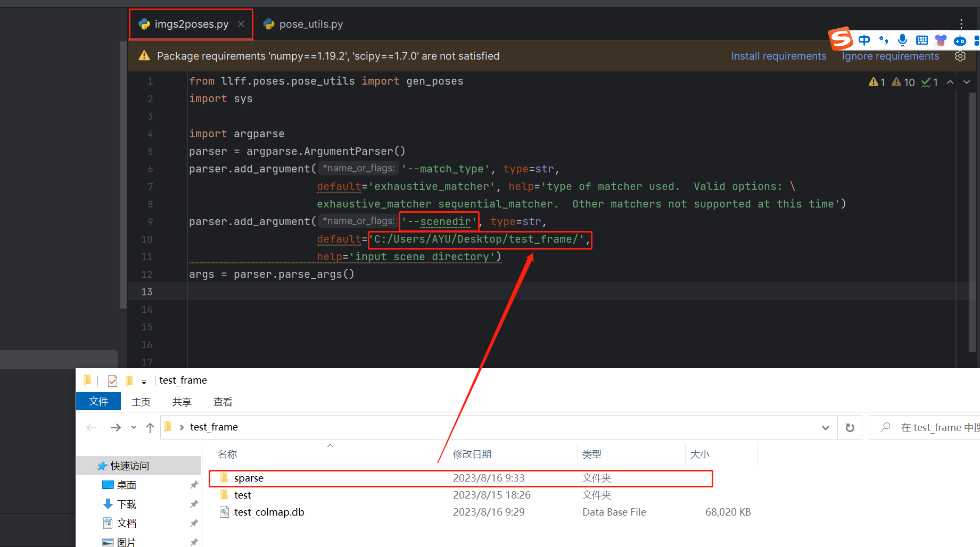
Task: Select the test folder
Action: click(242, 495)
